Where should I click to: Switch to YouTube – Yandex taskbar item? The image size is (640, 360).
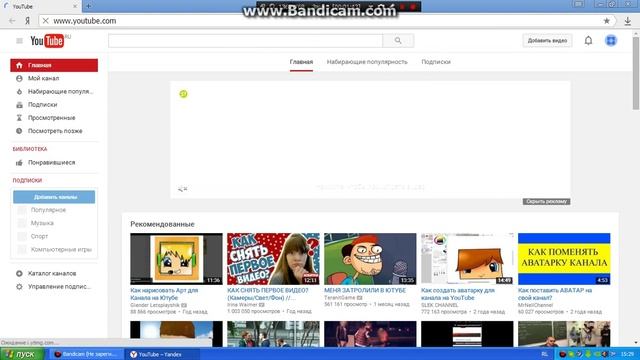[x=162, y=354]
